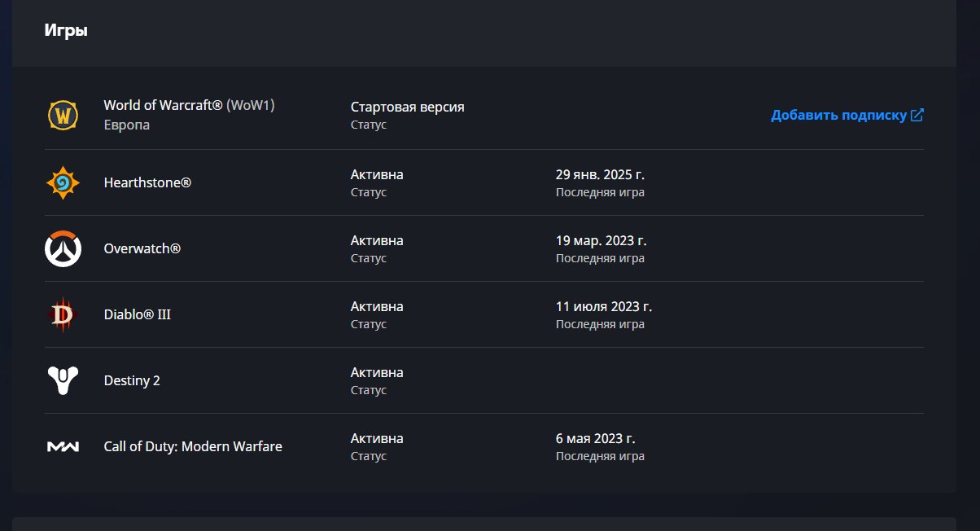Click Overwatch's 19 мар. 2023 date
This screenshot has height=531, width=980.
[601, 240]
